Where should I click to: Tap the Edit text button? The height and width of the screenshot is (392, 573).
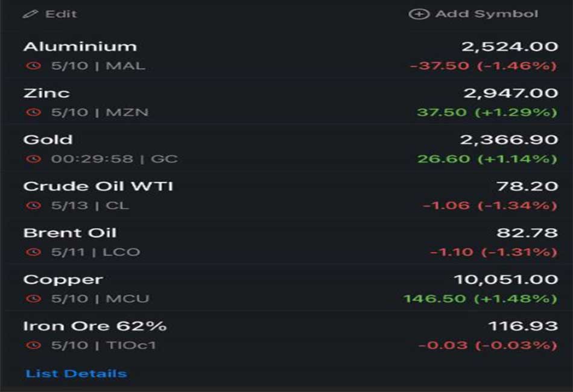61,14
